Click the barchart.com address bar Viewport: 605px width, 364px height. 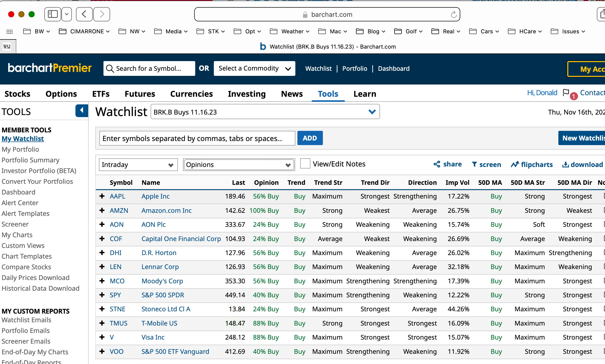click(x=327, y=15)
